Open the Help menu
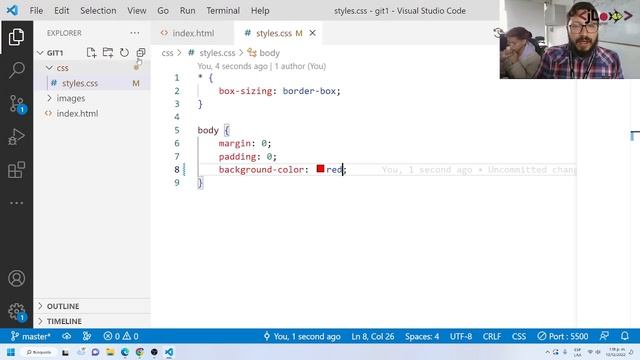640x360 pixels. tap(260, 11)
